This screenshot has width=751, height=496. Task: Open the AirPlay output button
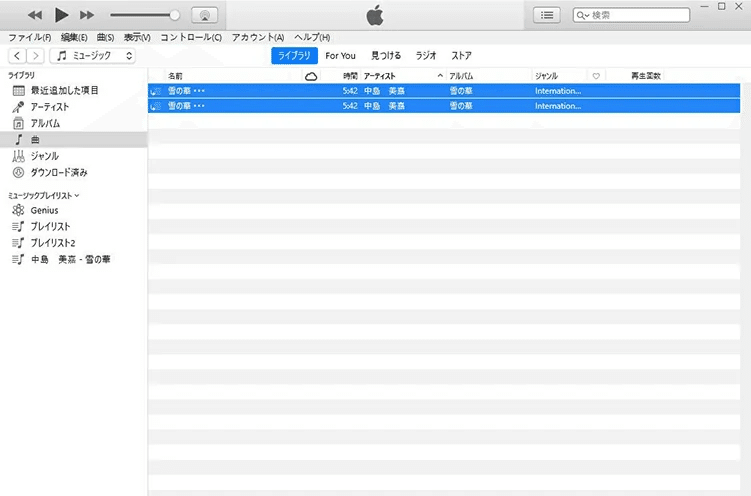click(x=205, y=15)
